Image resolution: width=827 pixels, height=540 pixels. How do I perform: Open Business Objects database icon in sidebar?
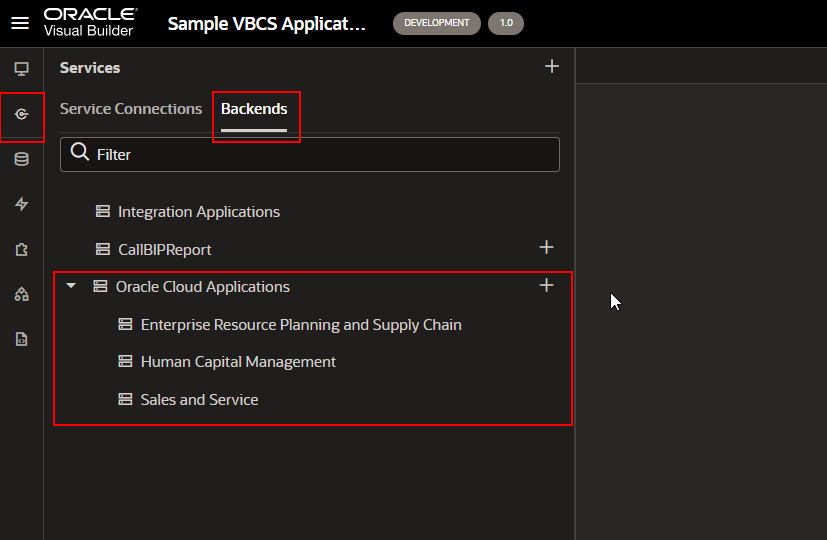[x=22, y=159]
